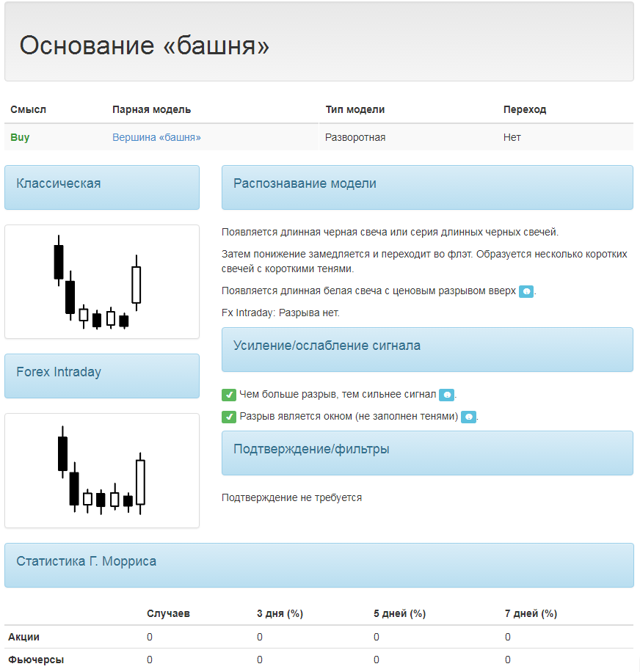Click the «Усиление/ослабление сигнала» panel header
Viewport: 640px width, 672px height.
click(x=427, y=349)
